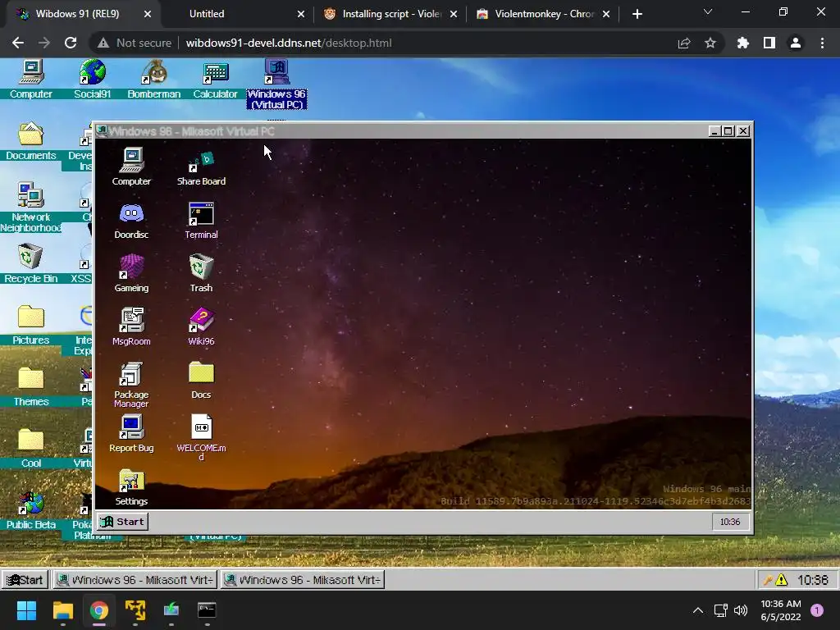Launch the Bomberman game icon
Screen dimensions: 840x630
point(153,79)
